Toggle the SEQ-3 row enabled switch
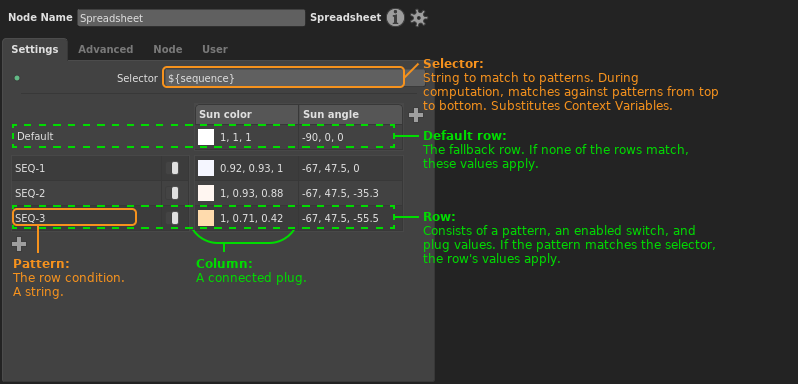Screen dimensions: 798x384 click(175, 218)
